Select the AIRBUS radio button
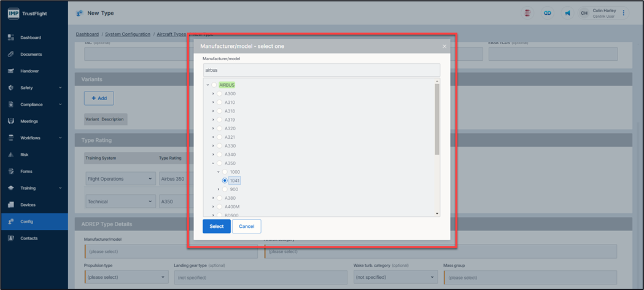 [214, 85]
